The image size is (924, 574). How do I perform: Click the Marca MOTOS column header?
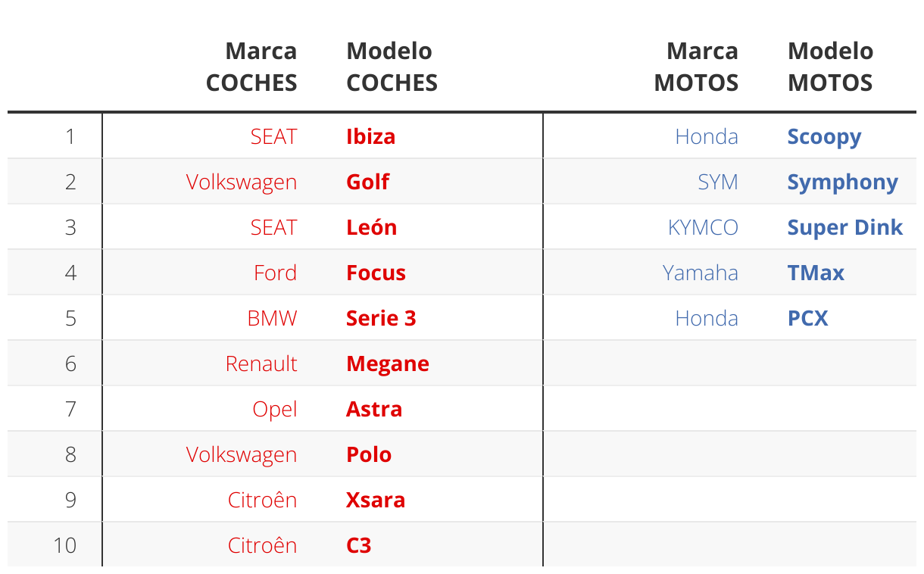point(696,67)
